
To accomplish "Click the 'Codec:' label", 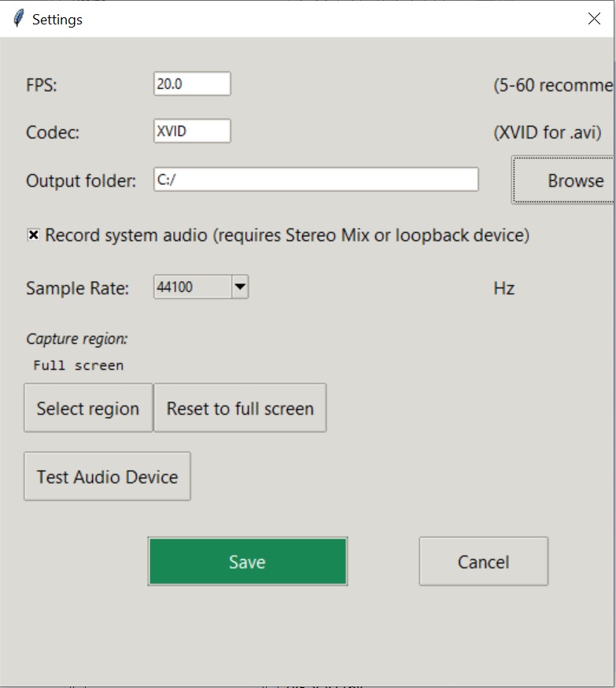I will 53,132.
